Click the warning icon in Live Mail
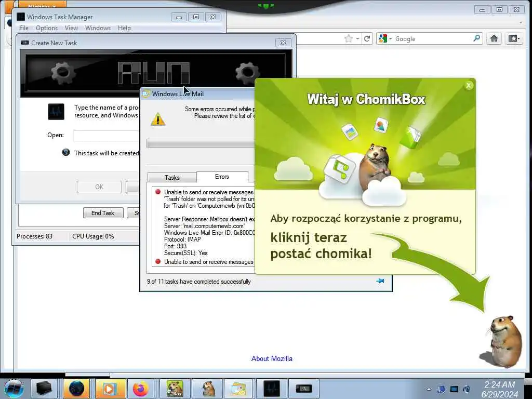The width and height of the screenshot is (532, 399). click(x=158, y=119)
